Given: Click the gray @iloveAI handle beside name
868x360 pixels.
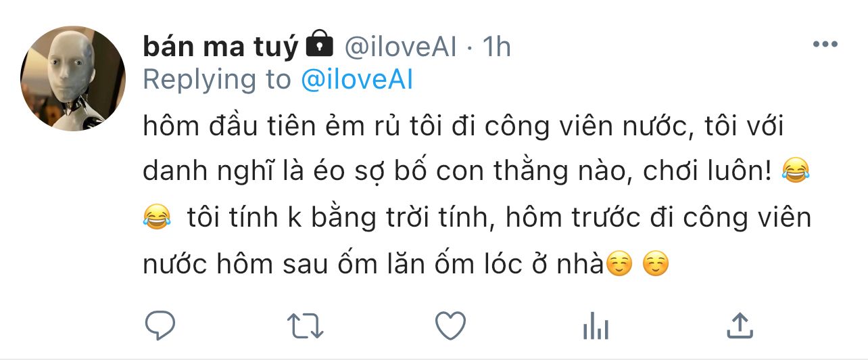Looking at the screenshot, I should click(x=401, y=47).
